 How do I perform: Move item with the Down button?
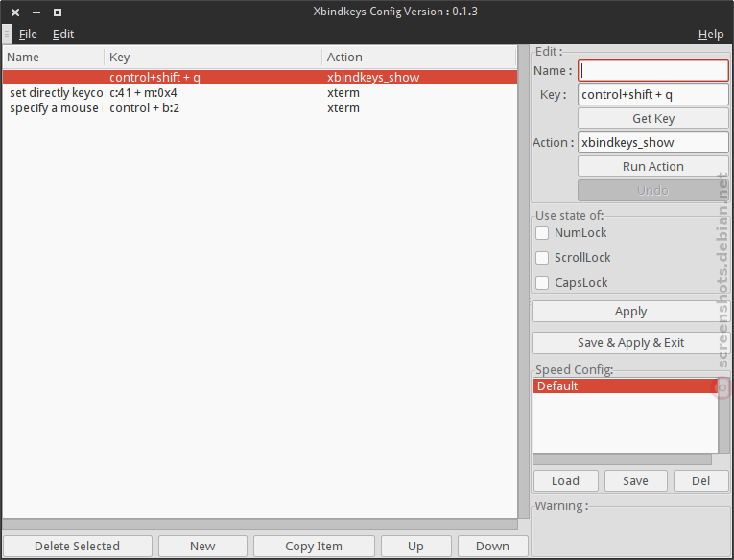point(492,546)
